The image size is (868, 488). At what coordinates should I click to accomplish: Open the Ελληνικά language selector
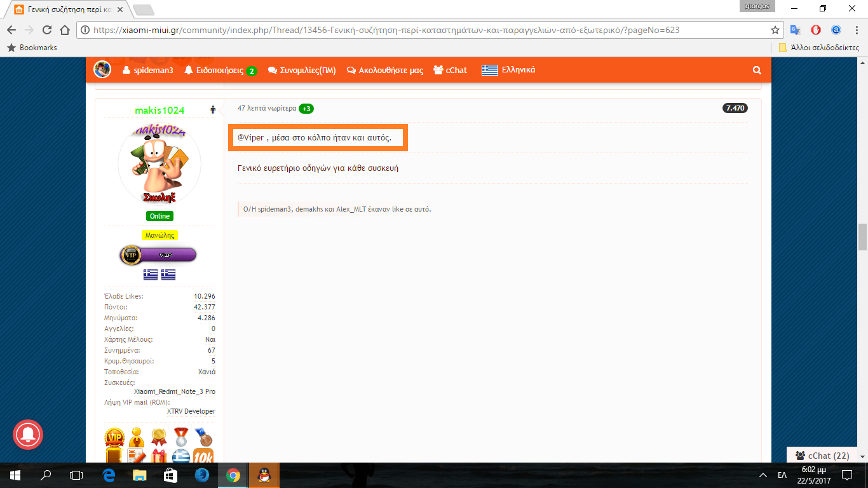508,71
